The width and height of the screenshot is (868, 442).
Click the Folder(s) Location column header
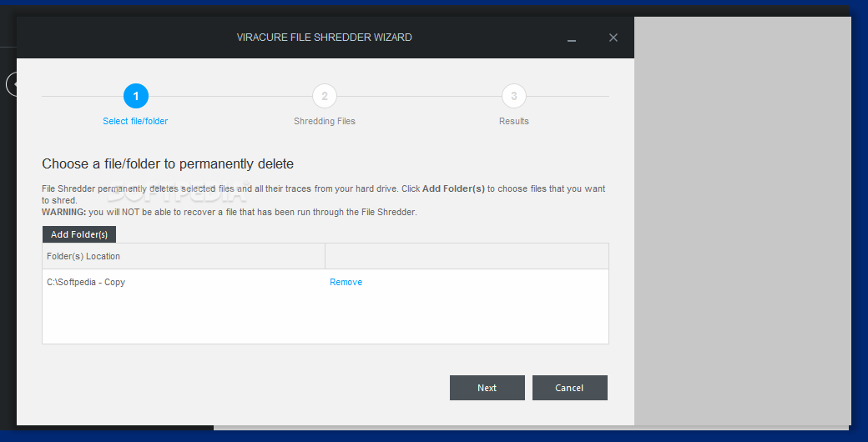(x=184, y=256)
